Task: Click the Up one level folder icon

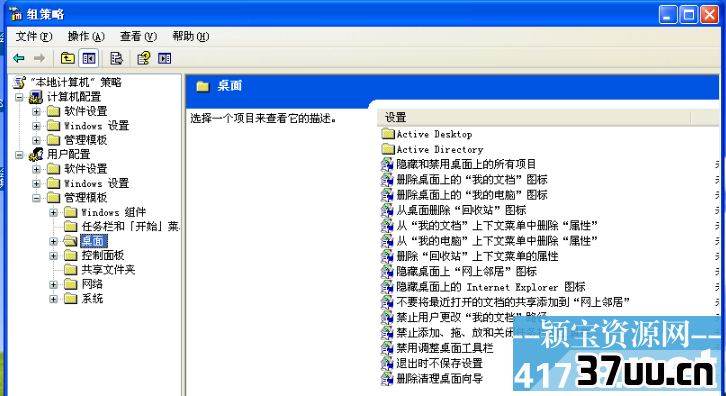Action: pyautogui.click(x=68, y=58)
